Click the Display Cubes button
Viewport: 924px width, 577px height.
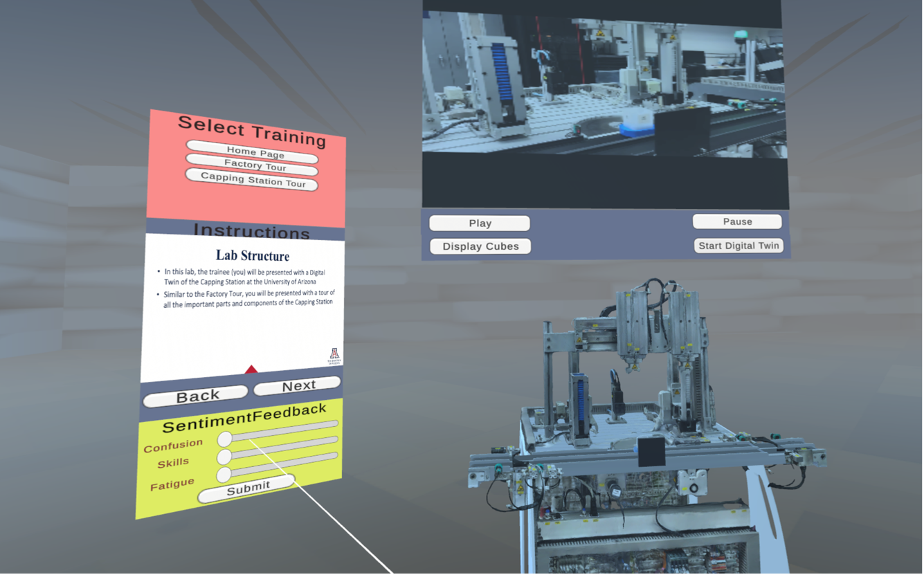point(480,246)
